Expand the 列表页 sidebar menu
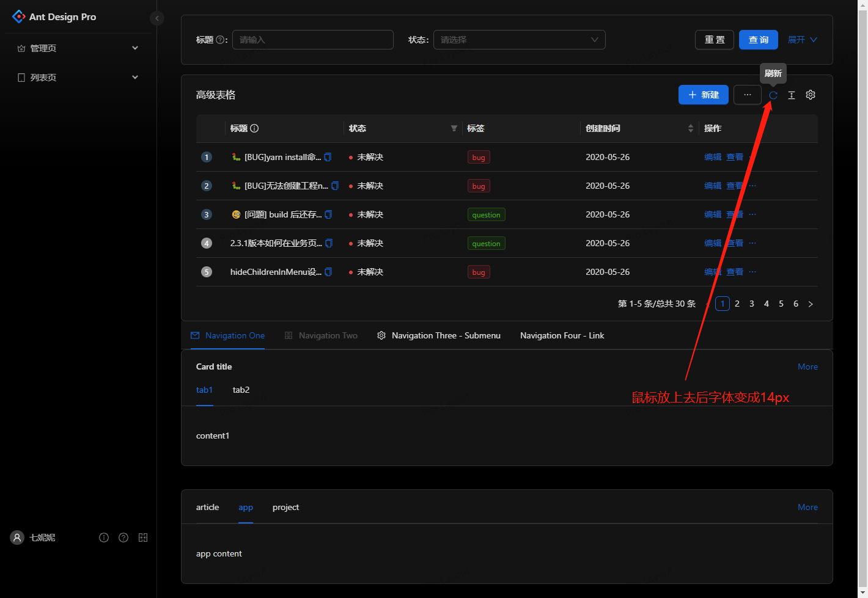 [x=78, y=78]
